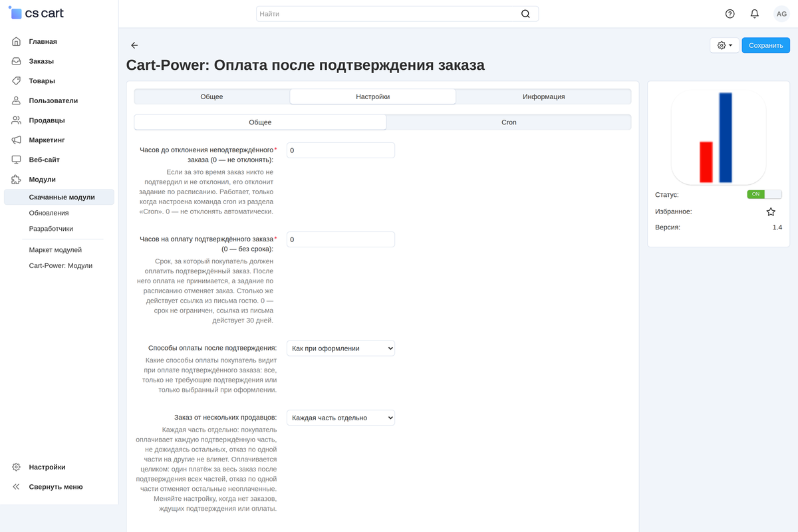This screenshot has width=798, height=532.
Task: Click the Найти search field
Action: tap(397, 14)
